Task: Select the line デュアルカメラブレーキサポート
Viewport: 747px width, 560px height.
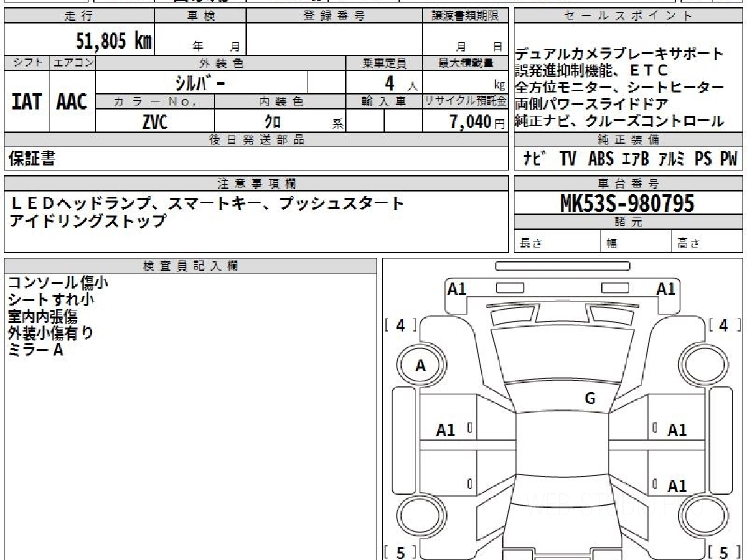Action: click(620, 54)
